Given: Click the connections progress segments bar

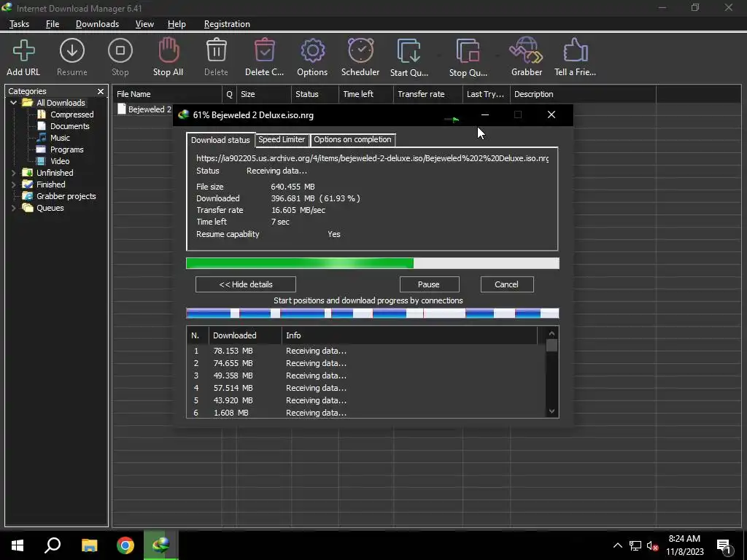Looking at the screenshot, I should tap(373, 313).
